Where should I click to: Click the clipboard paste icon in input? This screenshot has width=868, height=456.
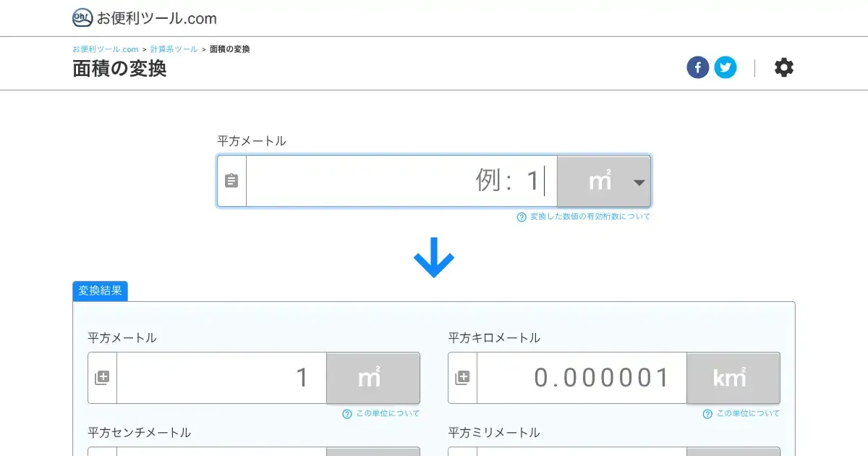coord(231,181)
